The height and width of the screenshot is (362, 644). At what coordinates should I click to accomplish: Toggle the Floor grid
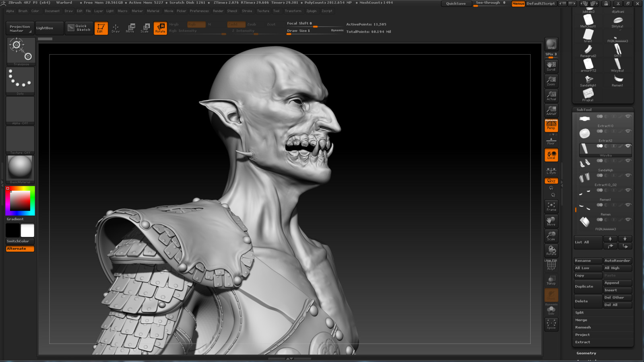(551, 141)
